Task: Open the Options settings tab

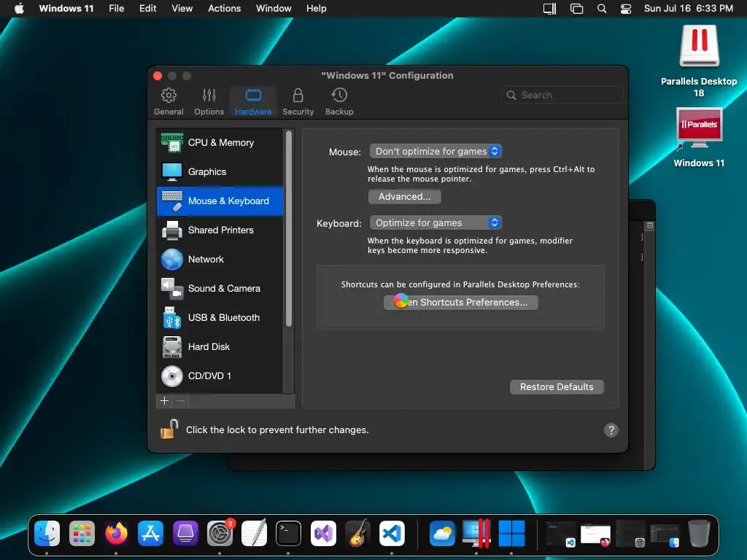Action: click(x=209, y=101)
